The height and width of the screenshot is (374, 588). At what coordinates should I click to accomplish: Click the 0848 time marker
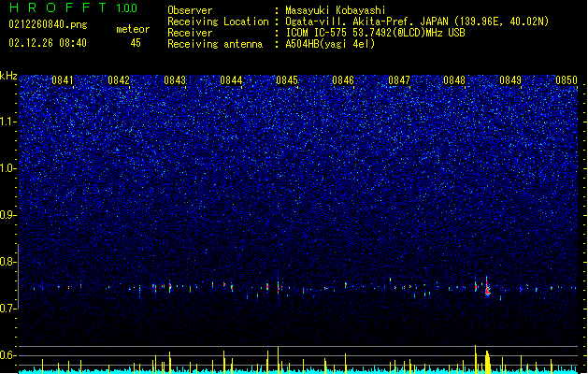tap(454, 80)
